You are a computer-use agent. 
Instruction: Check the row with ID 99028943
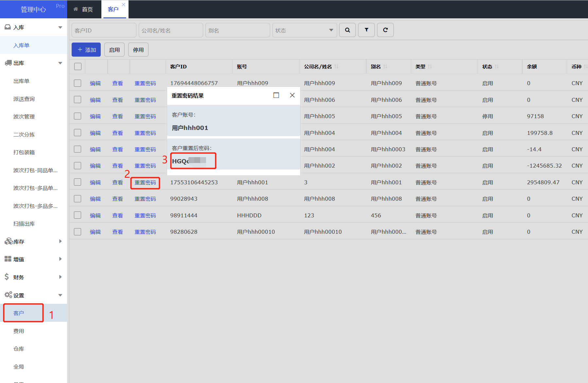(x=78, y=199)
